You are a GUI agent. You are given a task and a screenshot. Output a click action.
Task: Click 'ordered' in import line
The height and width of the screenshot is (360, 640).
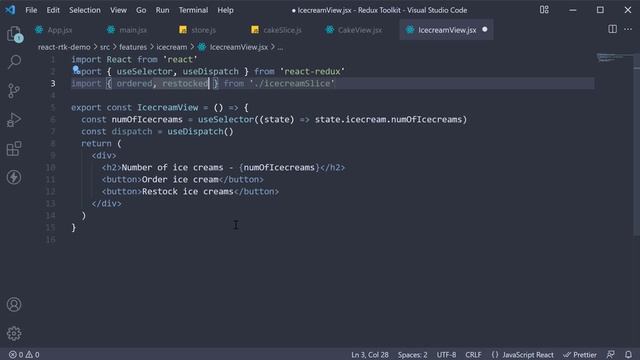click(x=134, y=83)
